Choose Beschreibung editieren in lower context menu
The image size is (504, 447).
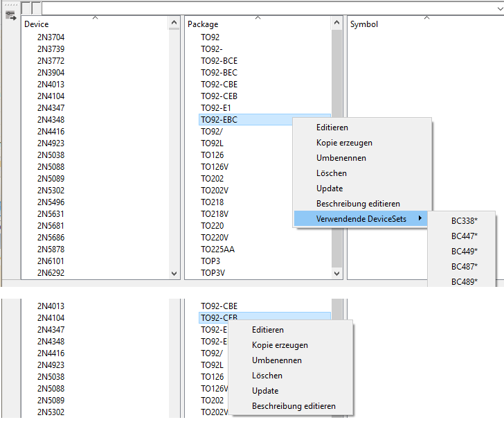[292, 406]
